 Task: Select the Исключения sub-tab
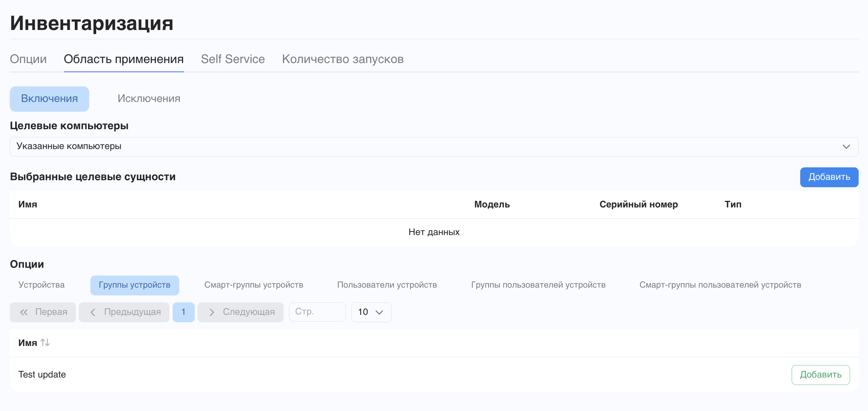coord(149,99)
